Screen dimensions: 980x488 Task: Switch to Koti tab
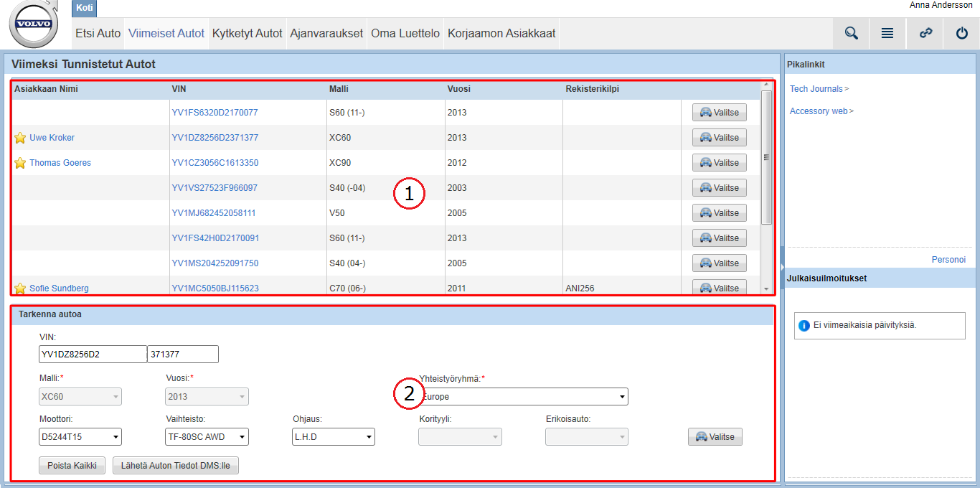coord(84,8)
